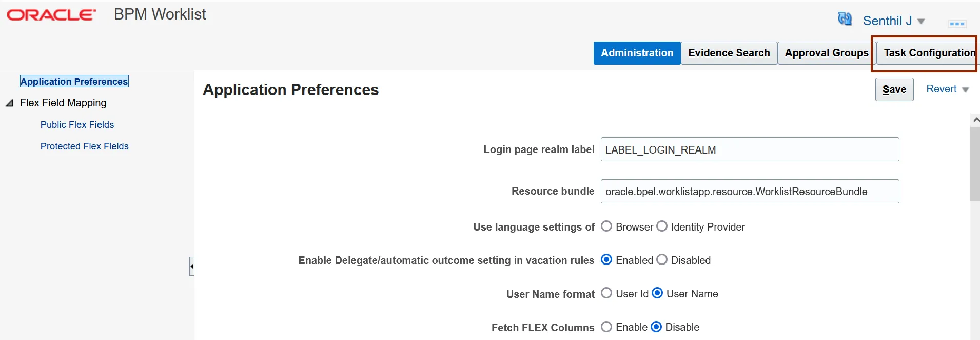Viewport: 980px width, 340px height.
Task: Collapse the left navigation pane splitter
Action: [192, 266]
